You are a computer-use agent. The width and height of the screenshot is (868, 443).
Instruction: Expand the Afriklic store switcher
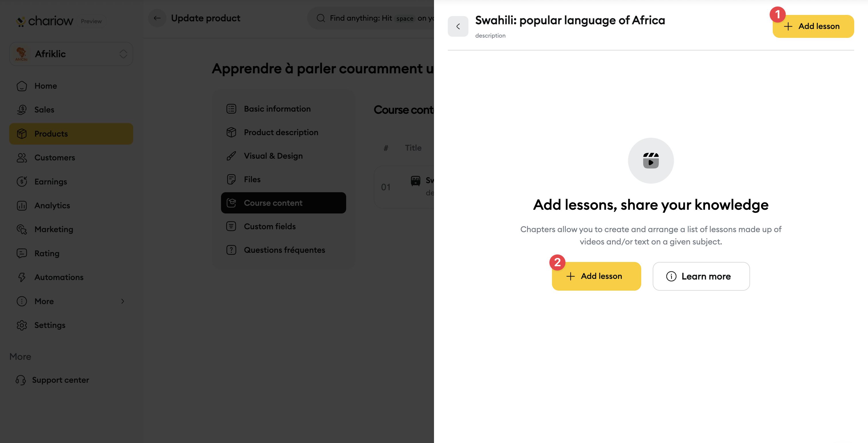tap(71, 54)
